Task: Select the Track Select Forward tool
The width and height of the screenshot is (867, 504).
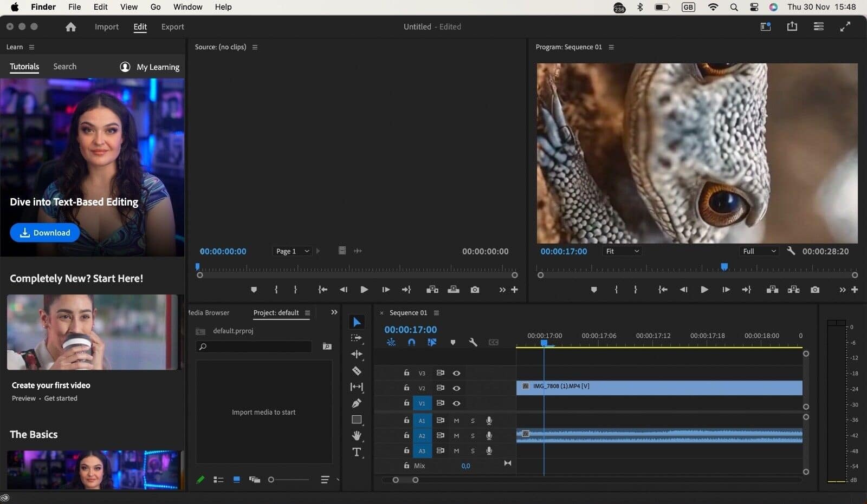Action: [356, 338]
